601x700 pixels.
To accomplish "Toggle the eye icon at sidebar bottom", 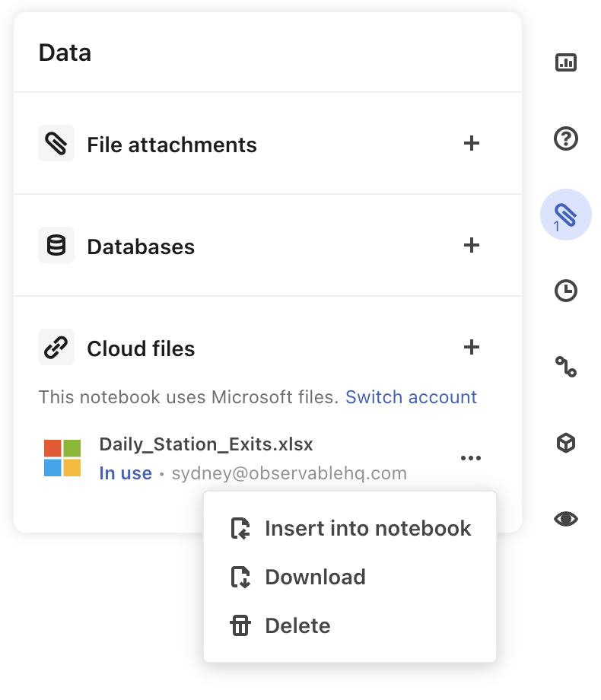I will [x=566, y=519].
